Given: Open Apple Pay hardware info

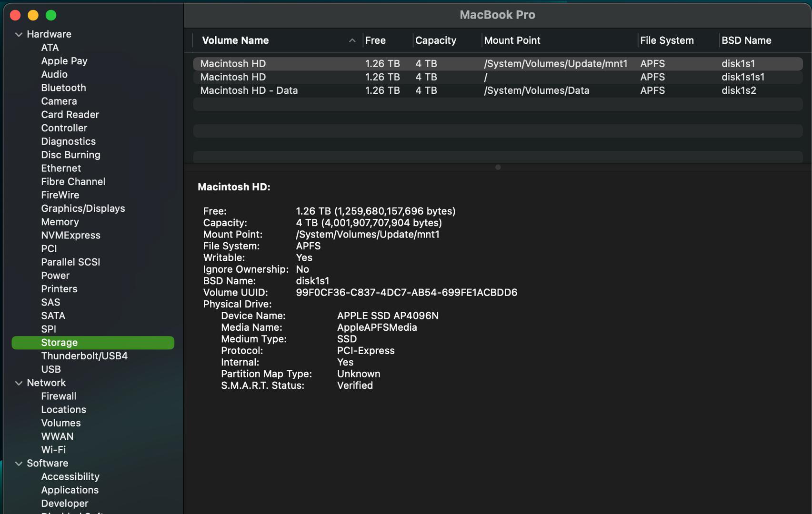Looking at the screenshot, I should [64, 61].
